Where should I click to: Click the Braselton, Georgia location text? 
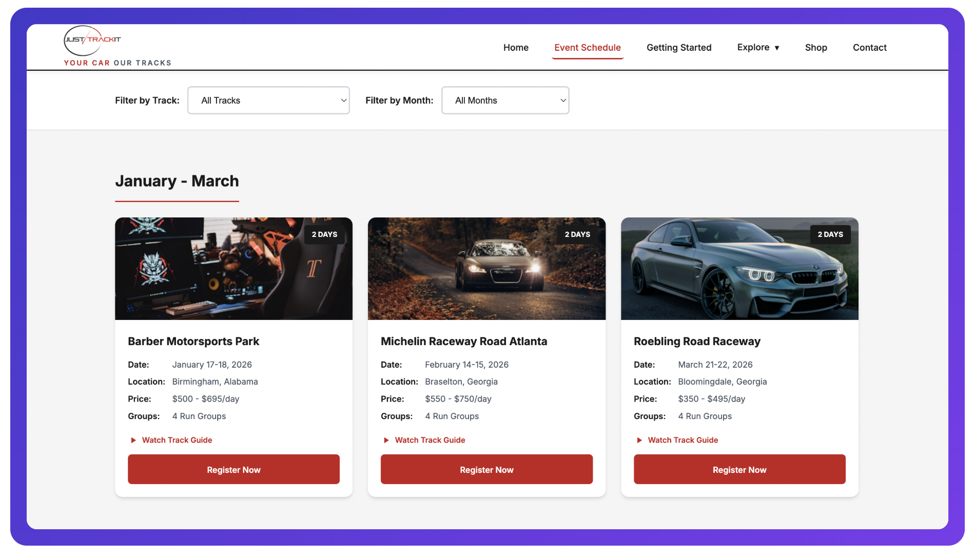[x=461, y=382]
